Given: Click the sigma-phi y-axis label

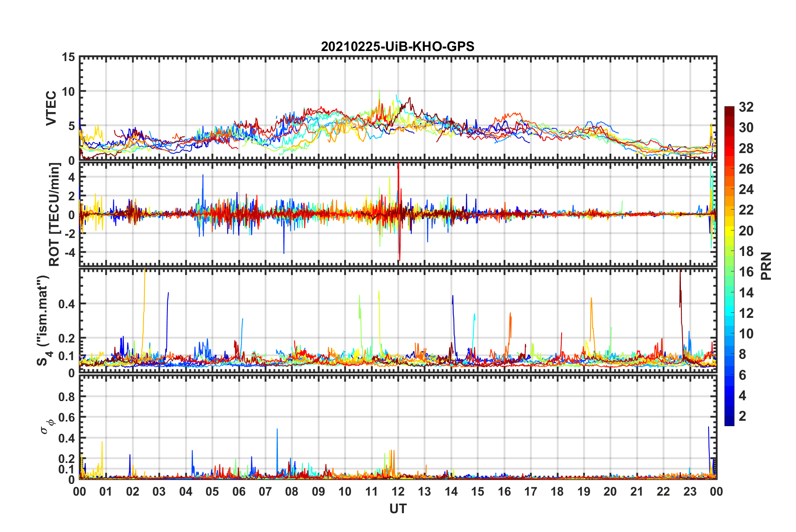Looking at the screenshot, I should point(48,427).
